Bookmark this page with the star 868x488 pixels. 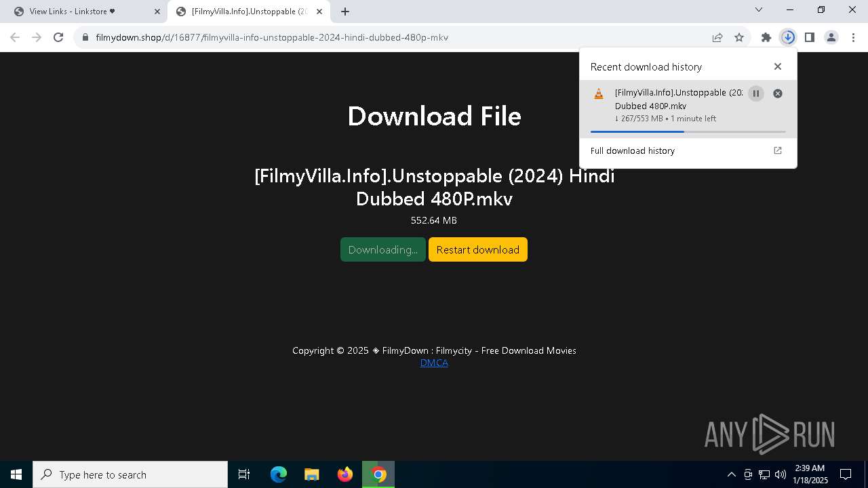739,37
